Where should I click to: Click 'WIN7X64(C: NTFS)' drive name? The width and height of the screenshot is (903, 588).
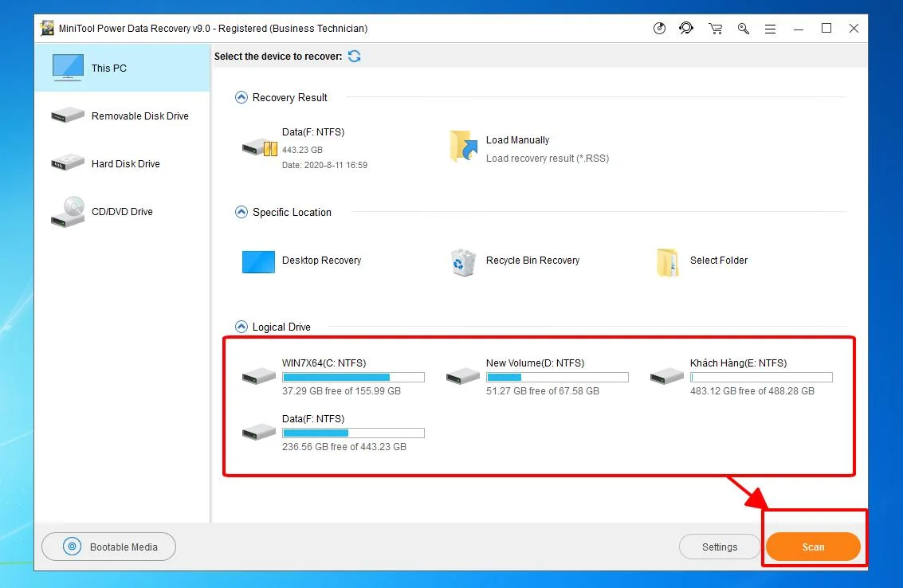click(x=324, y=363)
